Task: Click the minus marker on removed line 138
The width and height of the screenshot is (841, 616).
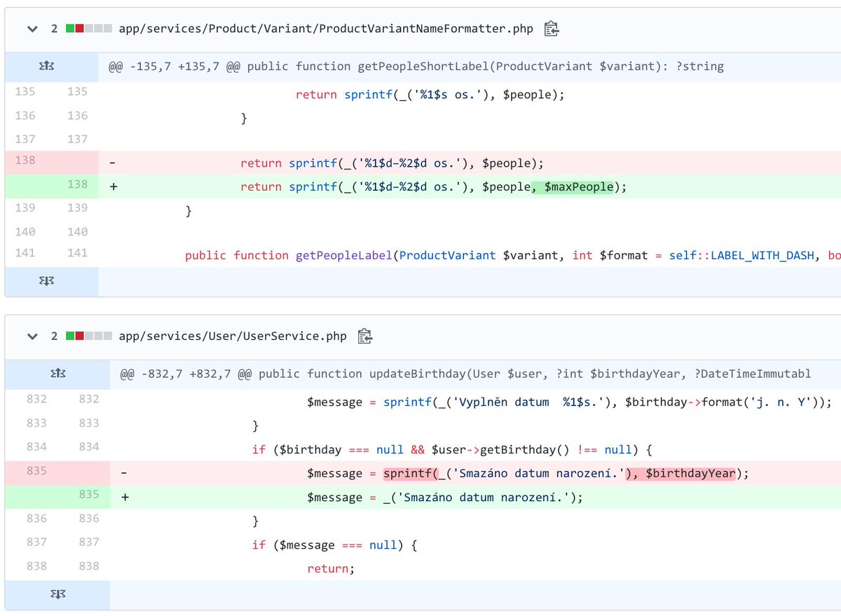Action: click(x=113, y=163)
